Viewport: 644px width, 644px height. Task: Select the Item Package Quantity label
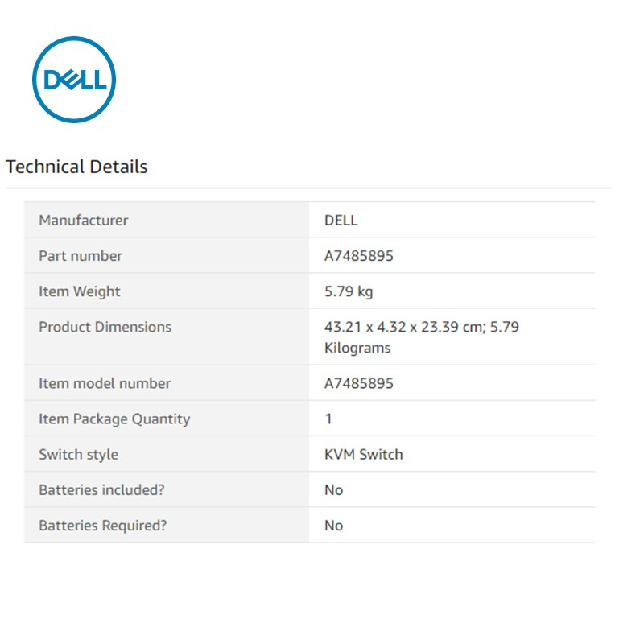coord(114,419)
